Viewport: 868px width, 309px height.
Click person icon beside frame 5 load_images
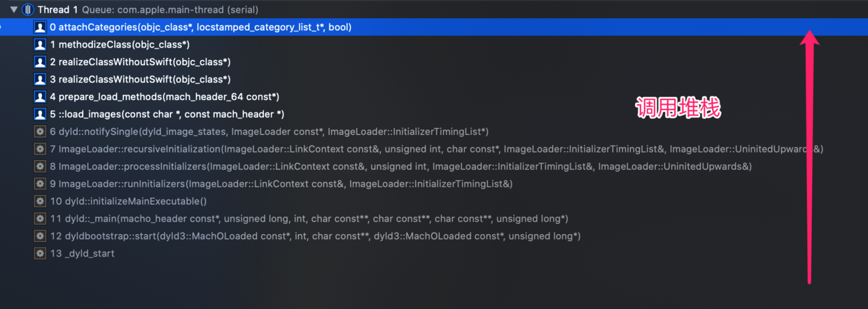click(x=41, y=114)
